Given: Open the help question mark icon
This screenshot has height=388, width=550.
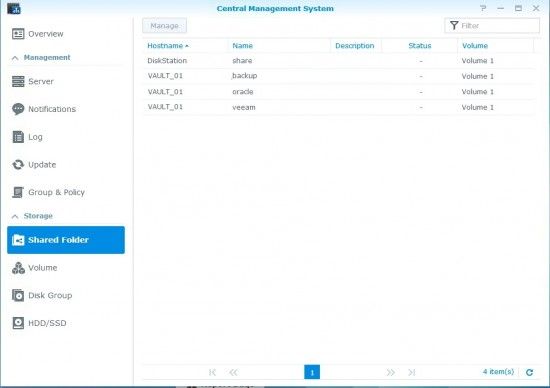Looking at the screenshot, I should 483,8.
